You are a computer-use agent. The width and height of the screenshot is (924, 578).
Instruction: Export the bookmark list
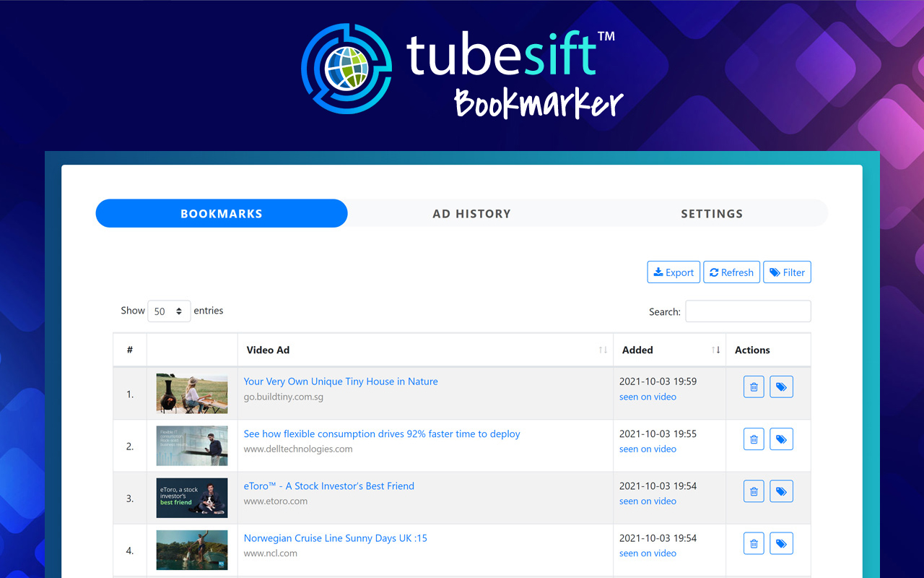(x=673, y=272)
